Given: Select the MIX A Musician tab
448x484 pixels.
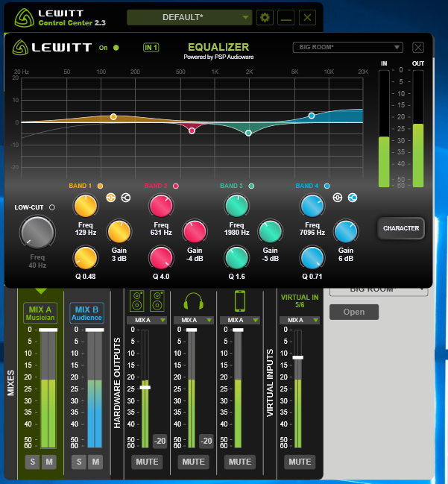Looking at the screenshot, I should (40, 313).
